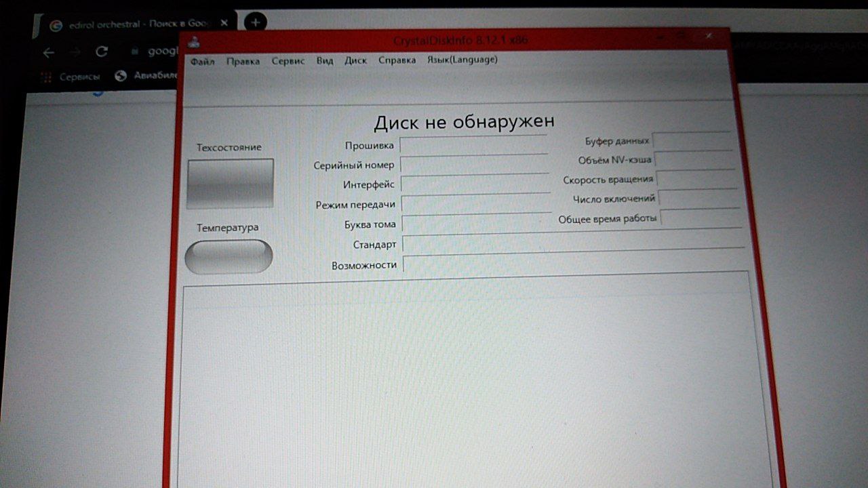Click the Объём NV-кэша field
Screen dimensions: 868x488
[694, 159]
